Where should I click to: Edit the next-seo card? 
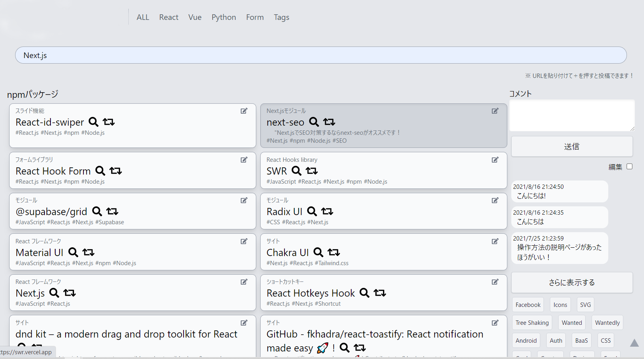(x=495, y=111)
